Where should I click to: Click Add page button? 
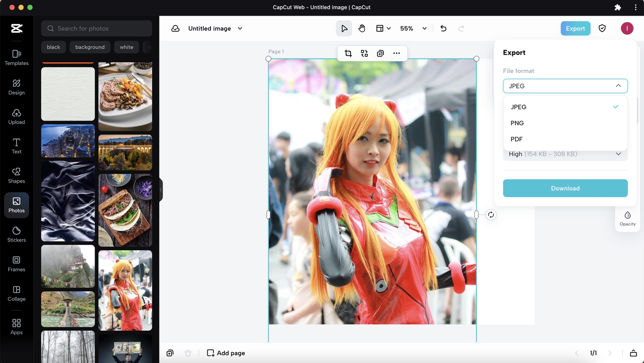(x=226, y=353)
